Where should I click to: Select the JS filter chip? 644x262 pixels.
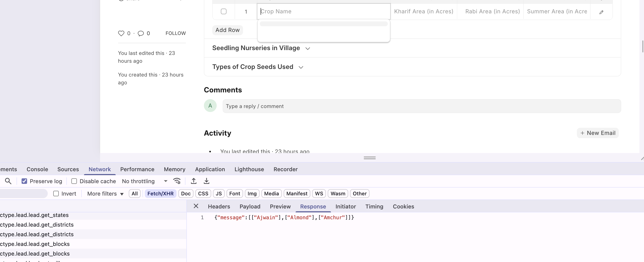[218, 194]
